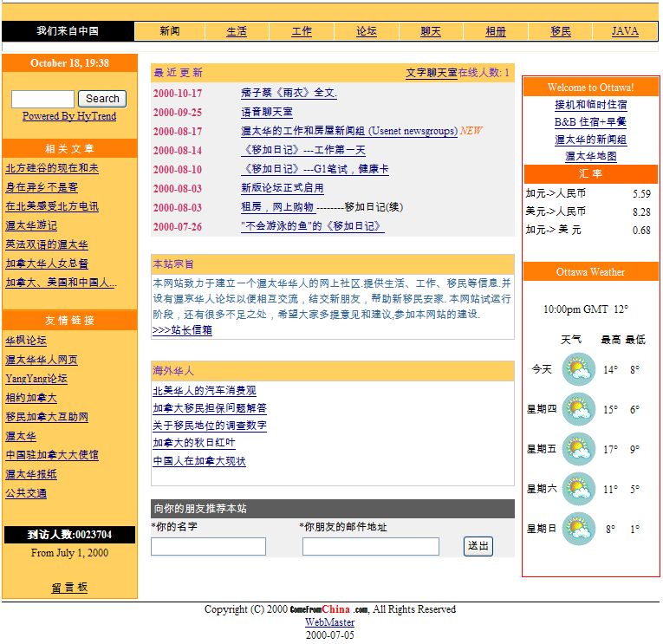Click the friend's email address field
This screenshot has height=644, width=663.
click(x=370, y=546)
